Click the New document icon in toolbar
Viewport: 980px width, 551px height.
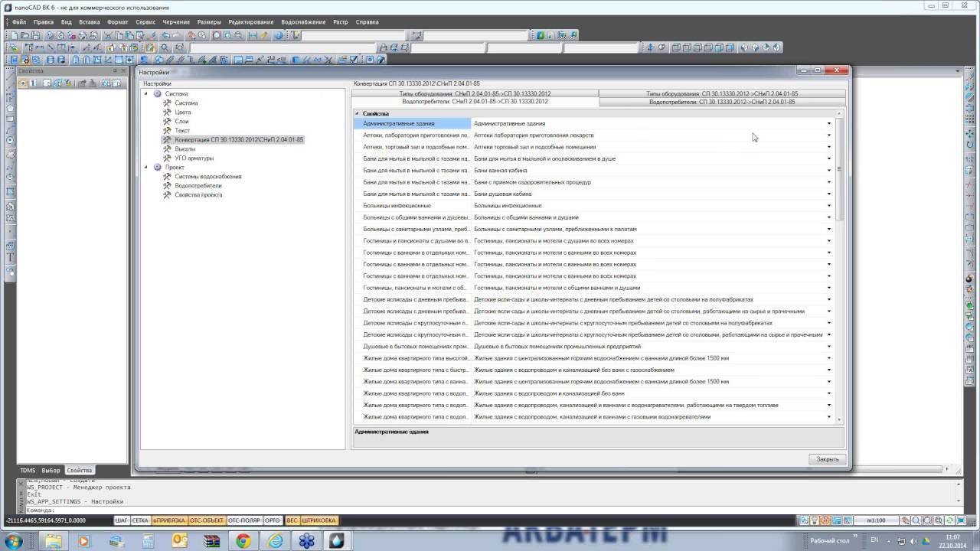[x=14, y=35]
